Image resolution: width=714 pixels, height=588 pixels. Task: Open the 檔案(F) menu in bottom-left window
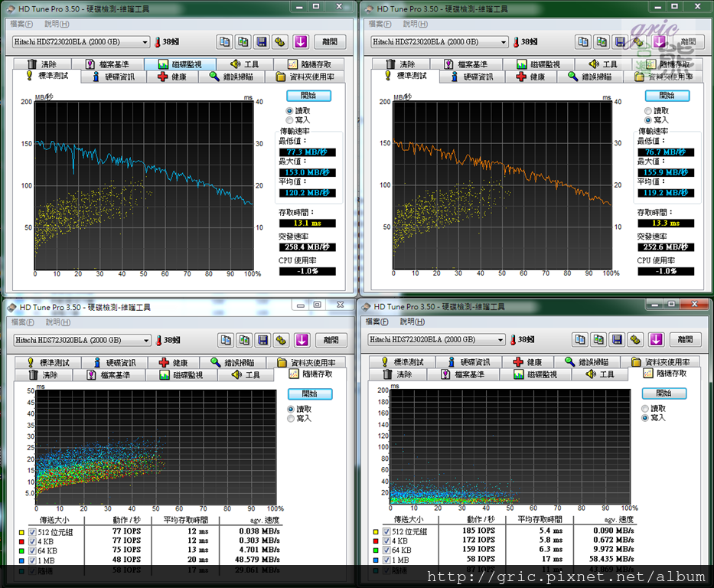21,322
